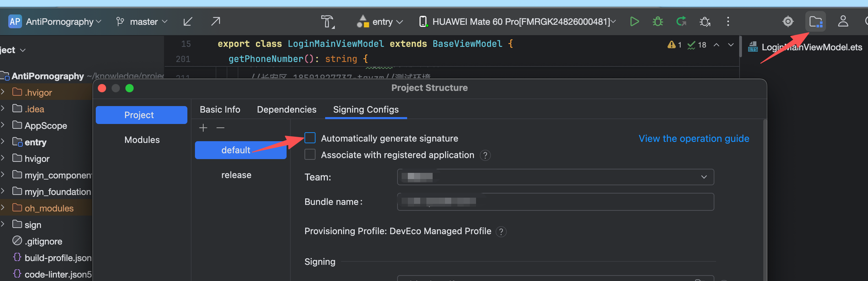Add a new signing config with plus
The width and height of the screenshot is (868, 281).
[x=203, y=128]
